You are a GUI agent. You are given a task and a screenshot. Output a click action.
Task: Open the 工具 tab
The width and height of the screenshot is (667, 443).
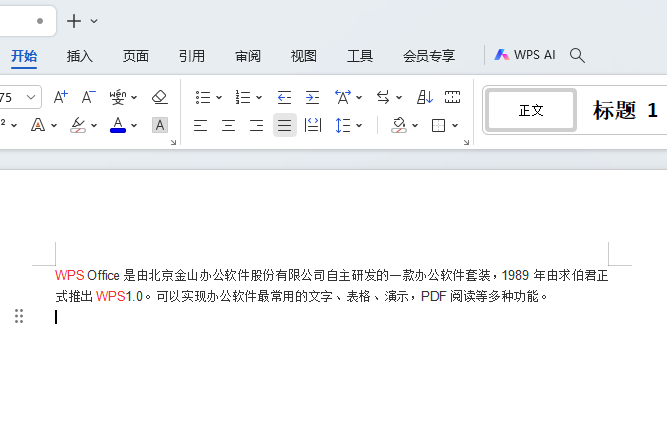(360, 56)
